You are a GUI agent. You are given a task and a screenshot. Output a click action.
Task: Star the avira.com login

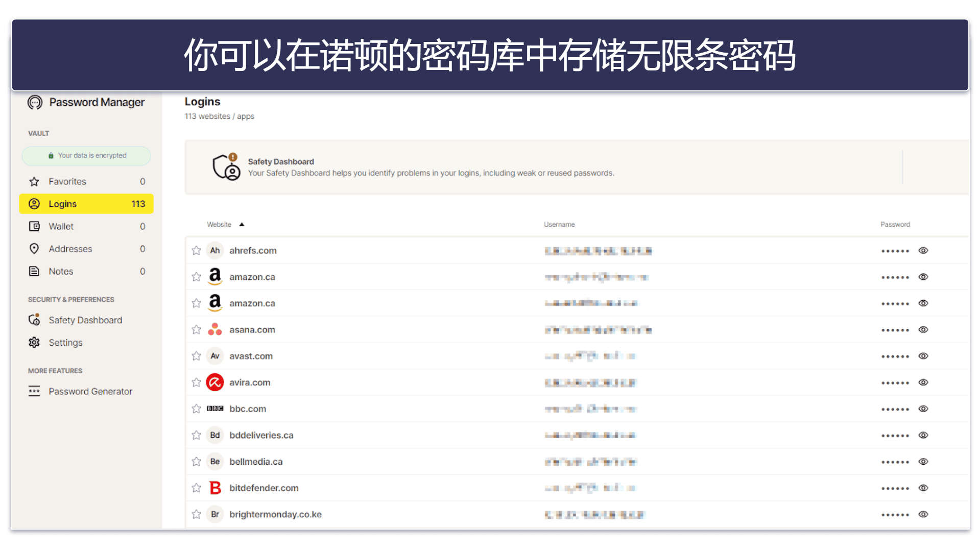point(196,382)
